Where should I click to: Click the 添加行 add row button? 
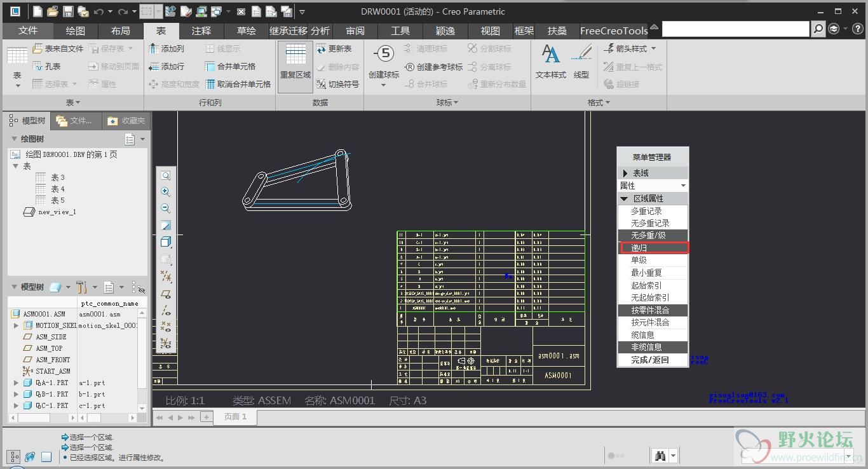pos(166,66)
